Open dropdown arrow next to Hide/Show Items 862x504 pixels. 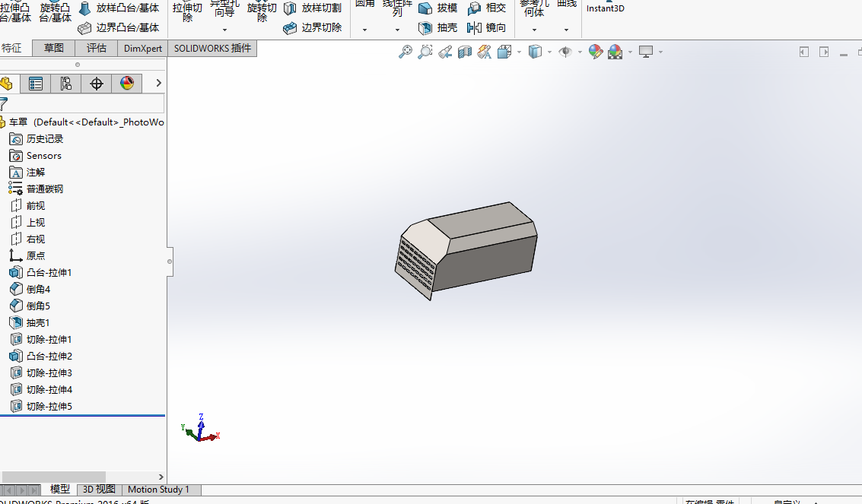(580, 52)
